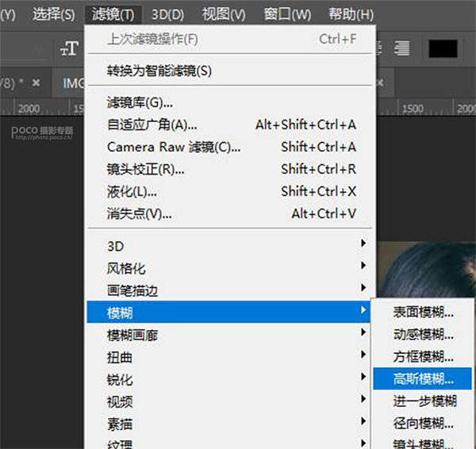476x449 pixels.
Task: Expand the 模糊画廊 submenu
Action: [229, 335]
